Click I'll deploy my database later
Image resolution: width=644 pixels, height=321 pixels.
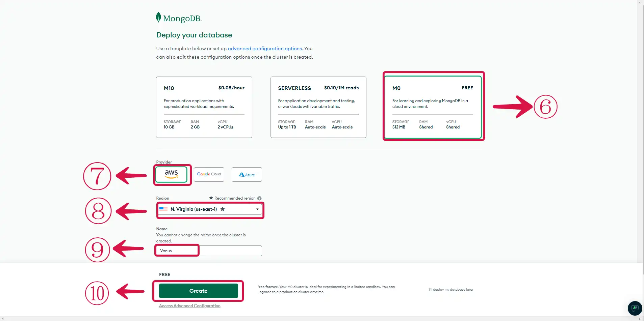coord(451,290)
